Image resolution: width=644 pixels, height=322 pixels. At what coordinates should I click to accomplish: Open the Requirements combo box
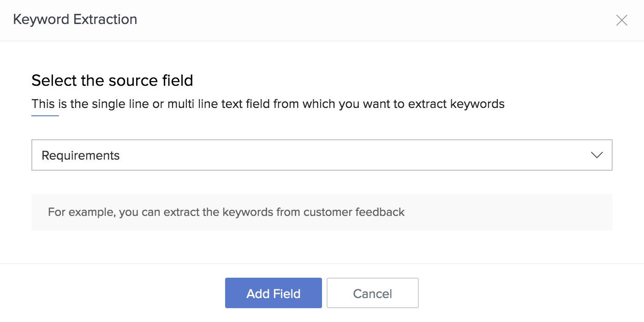[322, 155]
